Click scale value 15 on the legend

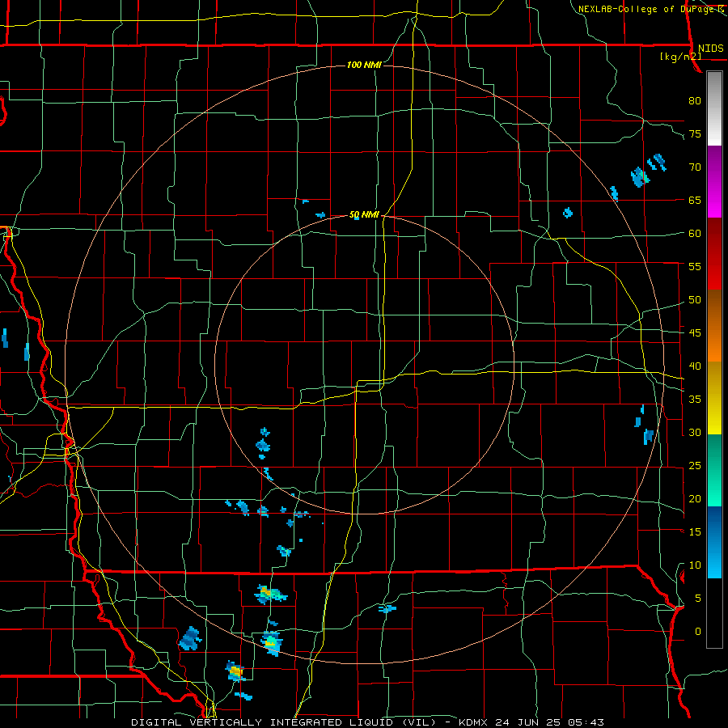[x=695, y=532]
